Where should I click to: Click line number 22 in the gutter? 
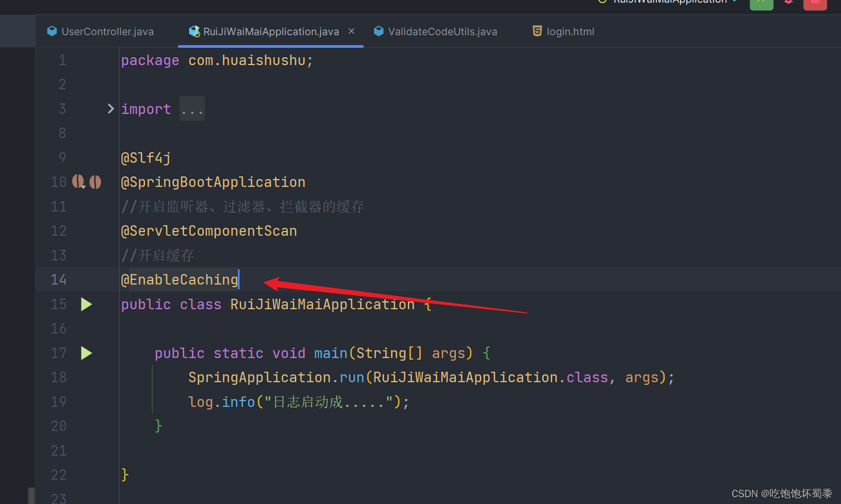click(x=59, y=475)
